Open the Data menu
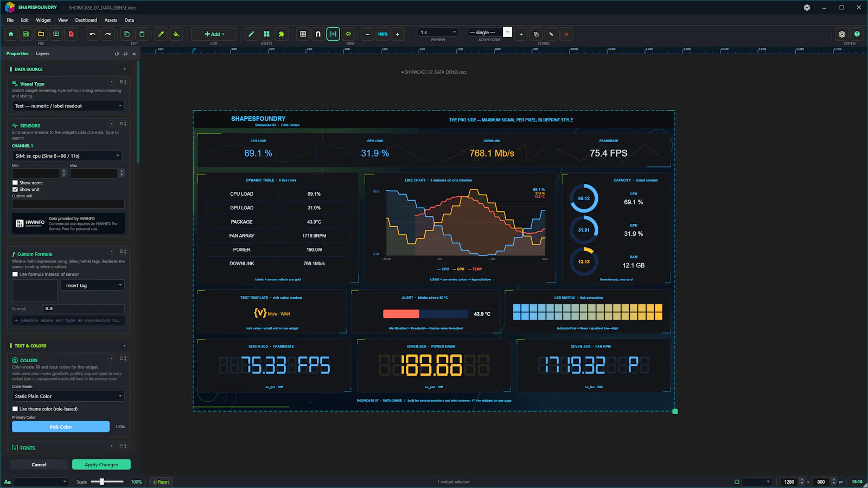 (129, 20)
